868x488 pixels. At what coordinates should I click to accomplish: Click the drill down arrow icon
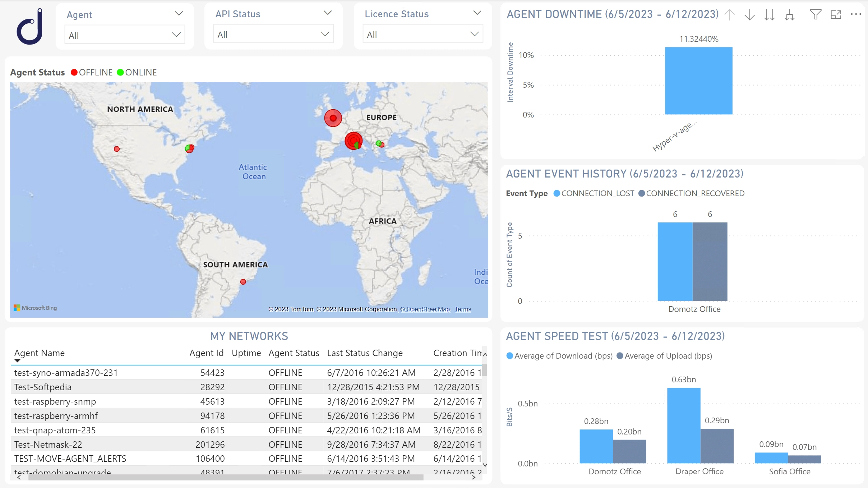point(749,15)
